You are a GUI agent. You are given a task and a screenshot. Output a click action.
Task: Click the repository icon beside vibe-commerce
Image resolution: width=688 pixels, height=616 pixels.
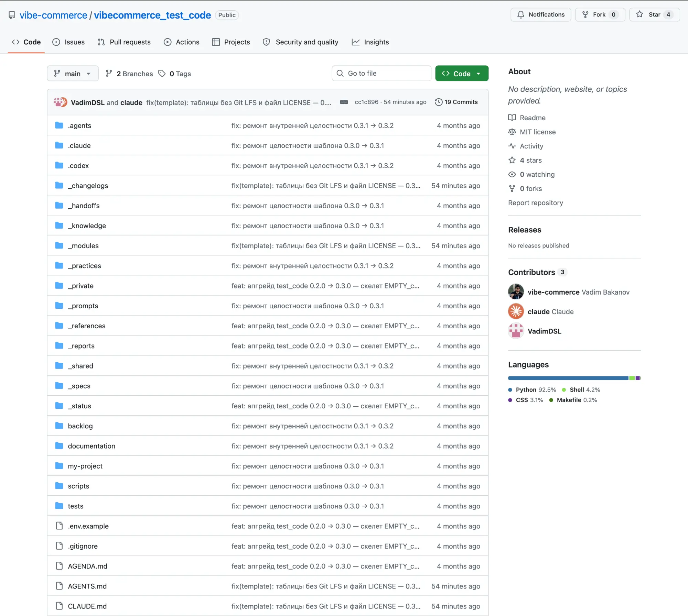click(12, 15)
